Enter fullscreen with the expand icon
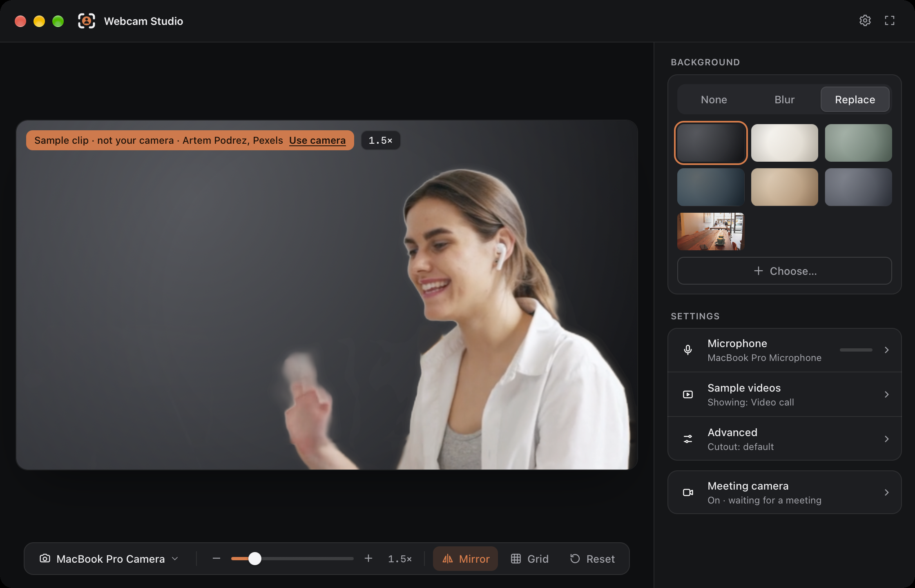 (x=890, y=21)
